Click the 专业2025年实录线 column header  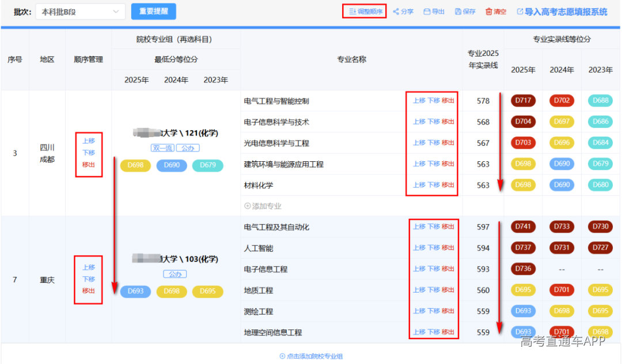click(483, 59)
